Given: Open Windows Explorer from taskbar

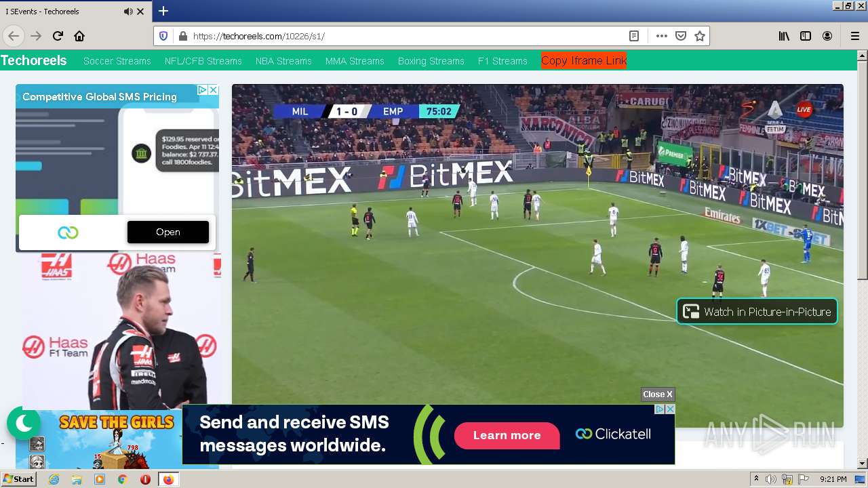Looking at the screenshot, I should (77, 479).
